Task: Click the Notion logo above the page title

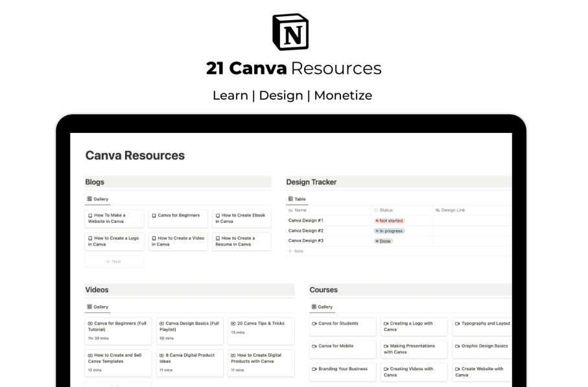Action: click(x=290, y=30)
